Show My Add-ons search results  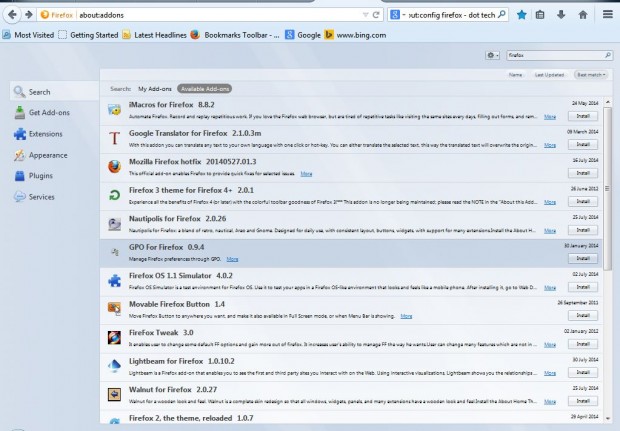click(x=155, y=89)
